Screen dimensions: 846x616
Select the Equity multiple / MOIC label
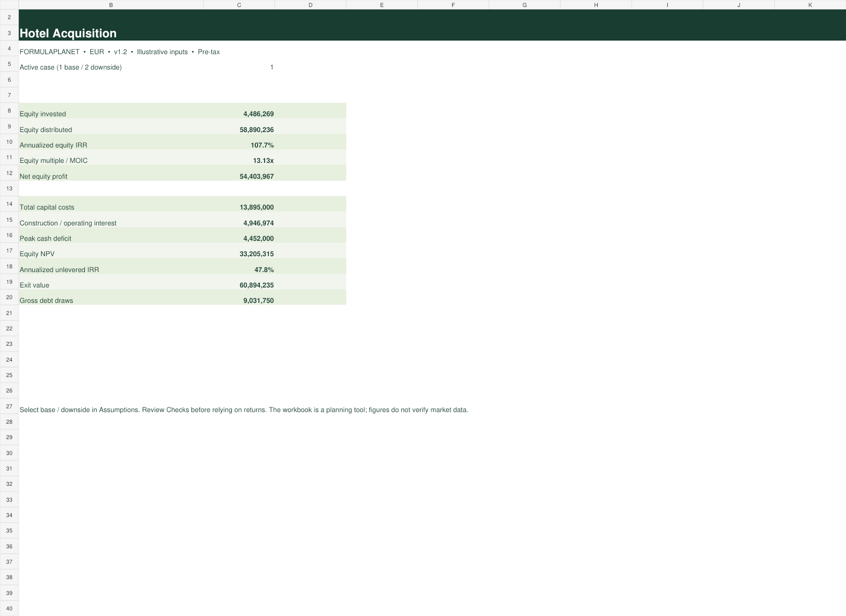tap(54, 161)
